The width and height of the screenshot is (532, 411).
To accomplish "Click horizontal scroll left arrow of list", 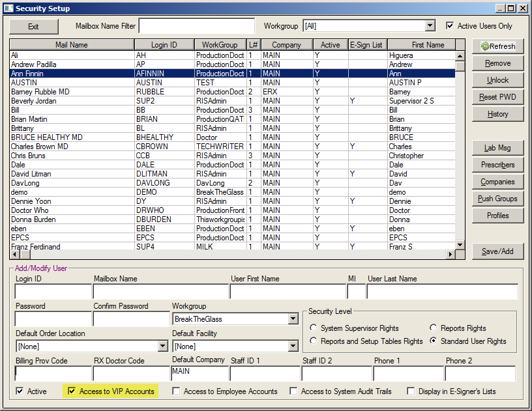I will (14, 254).
